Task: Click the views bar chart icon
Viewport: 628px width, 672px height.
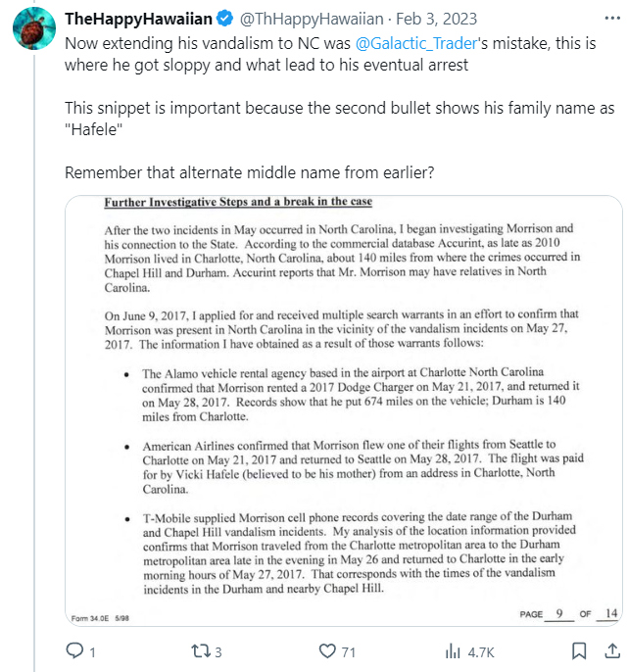Action: (454, 650)
